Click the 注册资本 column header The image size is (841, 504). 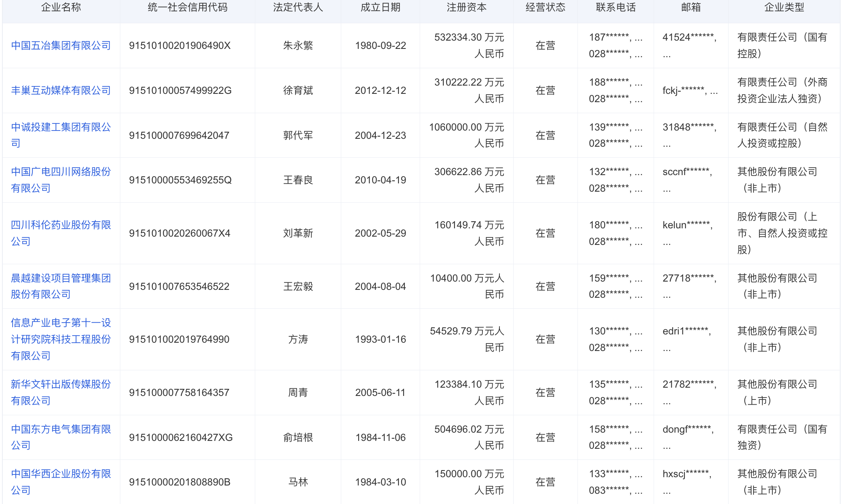[x=467, y=7]
